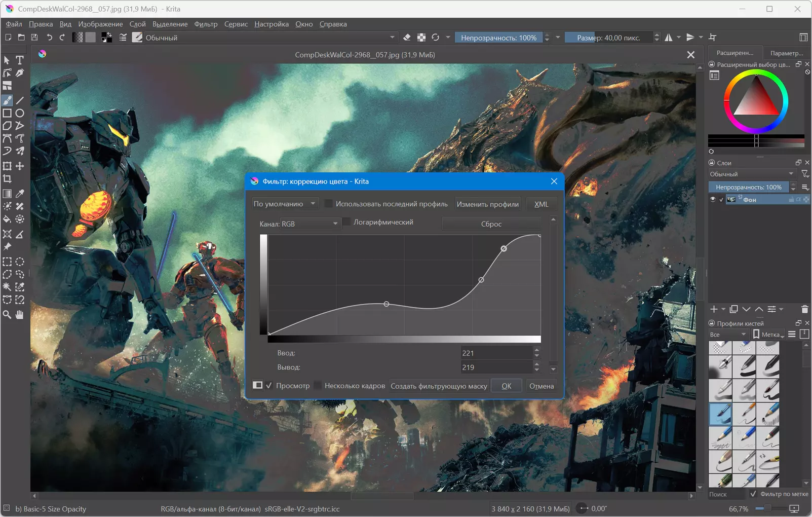Hide the Фон layer with eye icon
This screenshot has width=812, height=517.
713,200
